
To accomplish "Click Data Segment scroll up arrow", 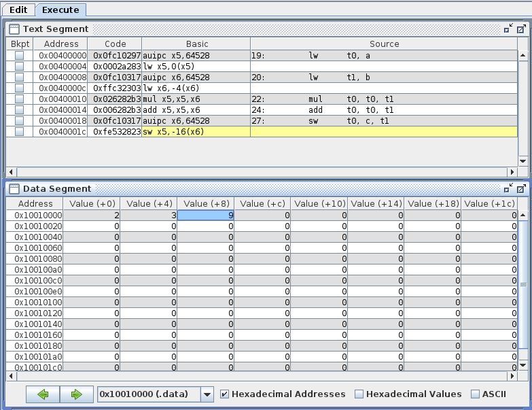I will tap(523, 215).
